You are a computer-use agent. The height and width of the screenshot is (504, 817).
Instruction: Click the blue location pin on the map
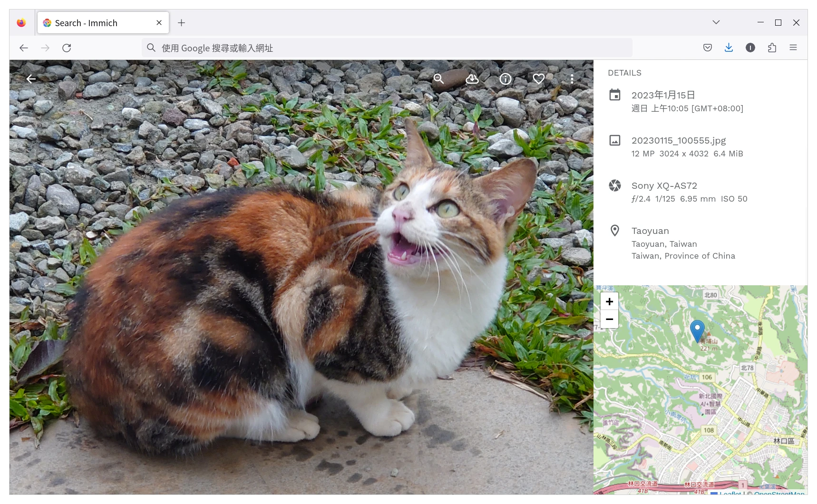[697, 330]
